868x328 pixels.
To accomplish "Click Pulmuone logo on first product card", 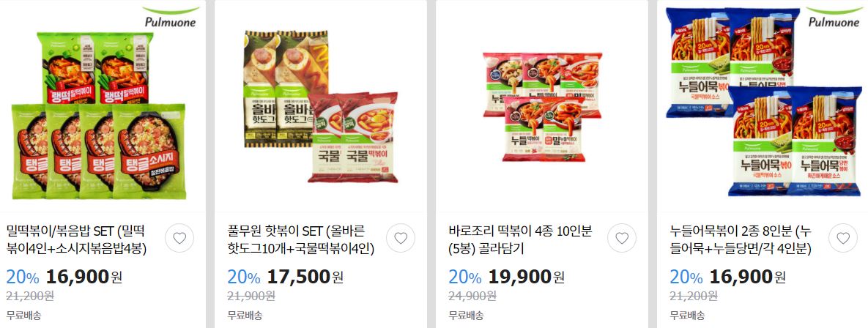I will tap(170, 17).
